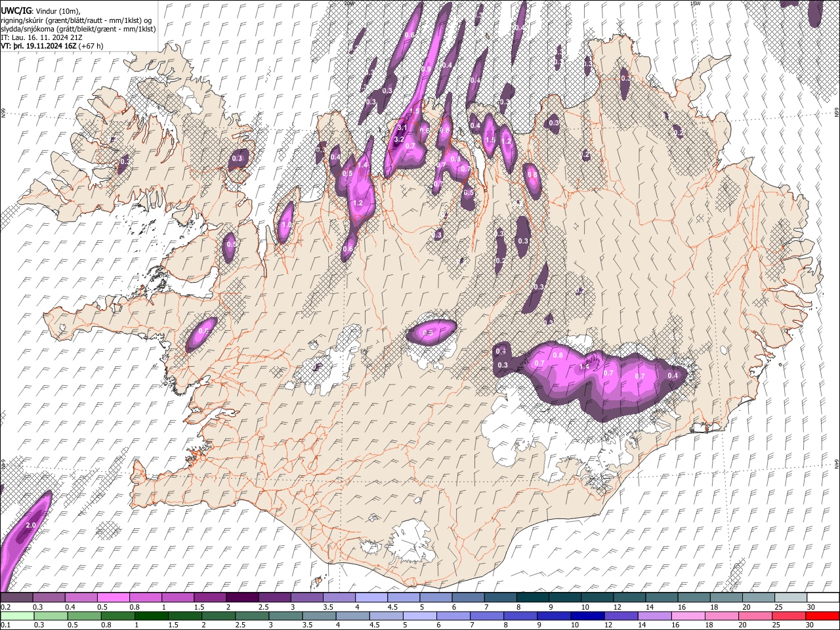Click the pale green 0.1–0.3 swatch in lower legend row

coord(18,616)
